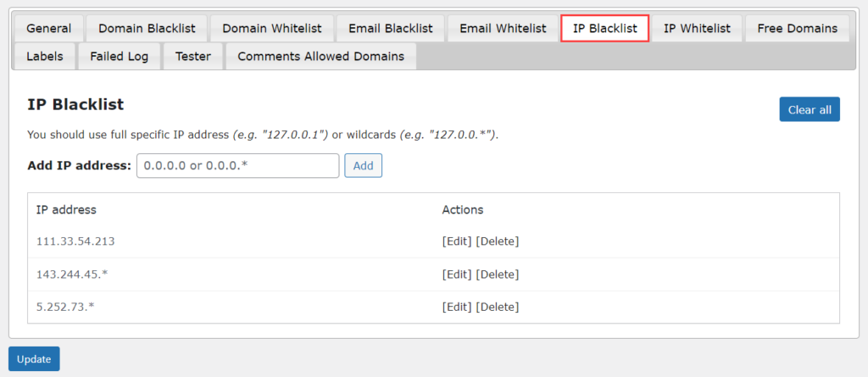
Task: Go to the Email Blacklist tab
Action: (391, 28)
